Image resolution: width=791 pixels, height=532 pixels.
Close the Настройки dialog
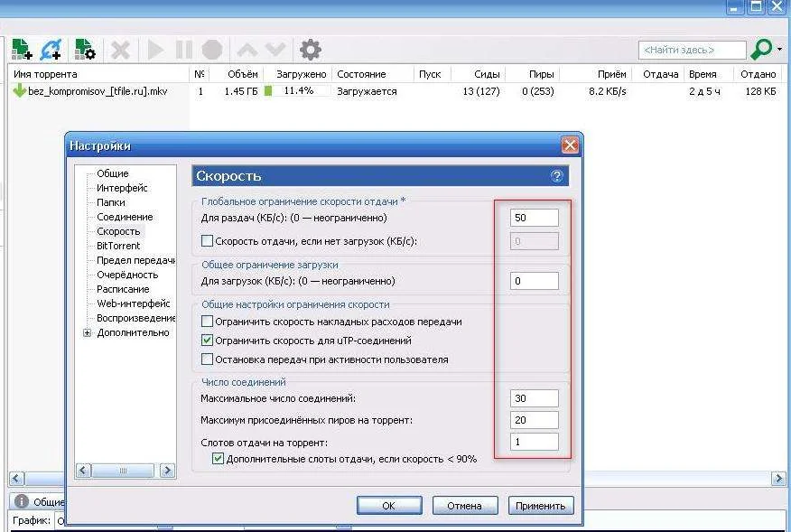pos(570,145)
